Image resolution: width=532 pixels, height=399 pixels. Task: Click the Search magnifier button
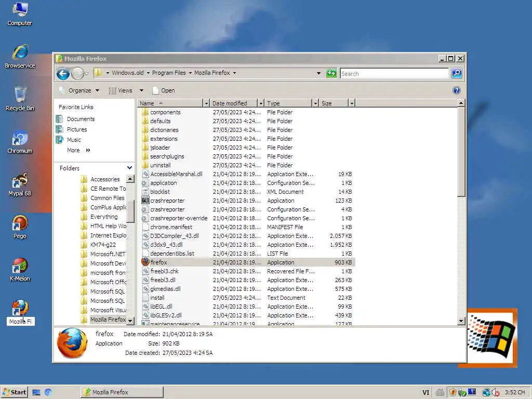457,73
